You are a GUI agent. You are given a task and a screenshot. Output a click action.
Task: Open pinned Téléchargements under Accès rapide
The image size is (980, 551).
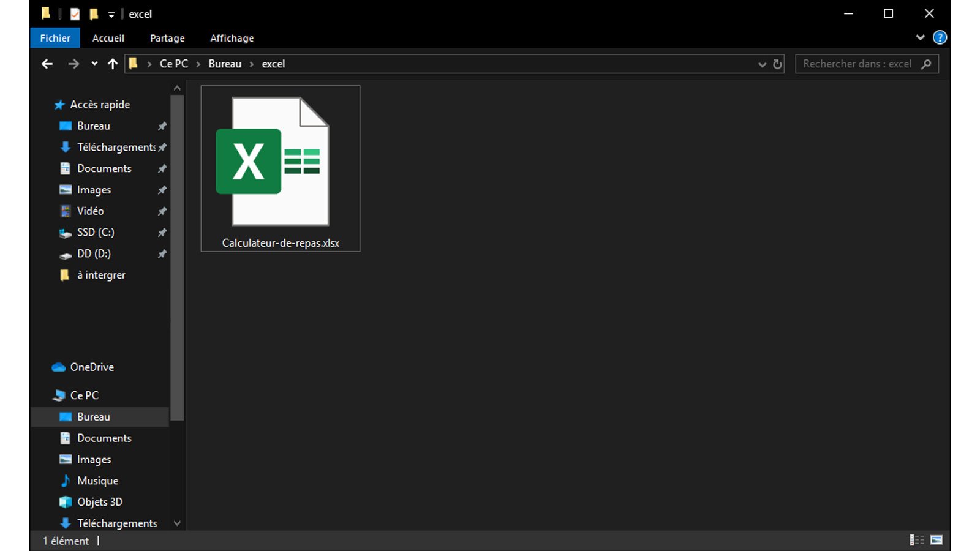pyautogui.click(x=116, y=147)
